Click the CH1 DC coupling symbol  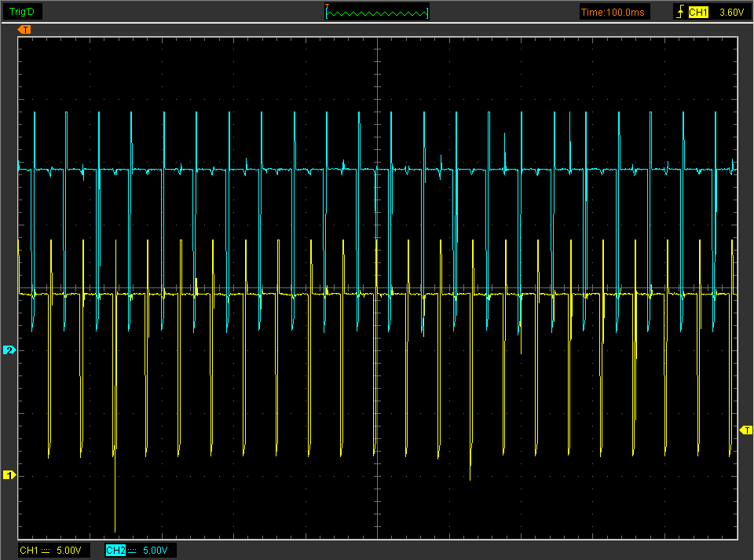[46, 551]
